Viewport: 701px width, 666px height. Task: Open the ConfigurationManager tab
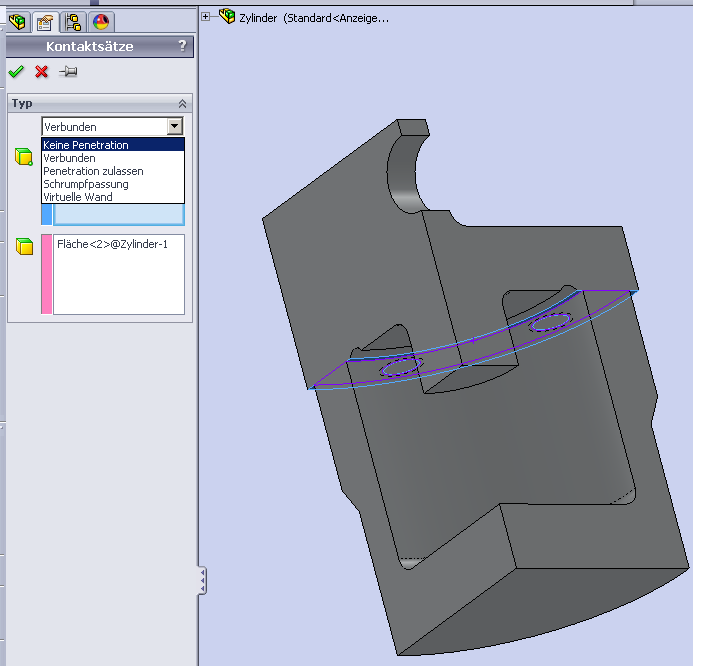[x=73, y=22]
